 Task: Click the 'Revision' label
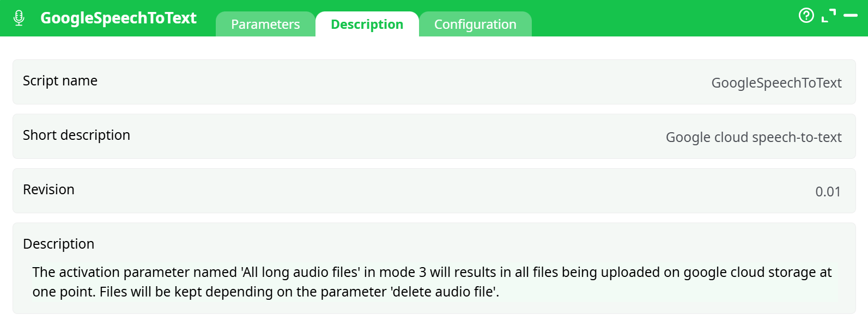coord(48,189)
